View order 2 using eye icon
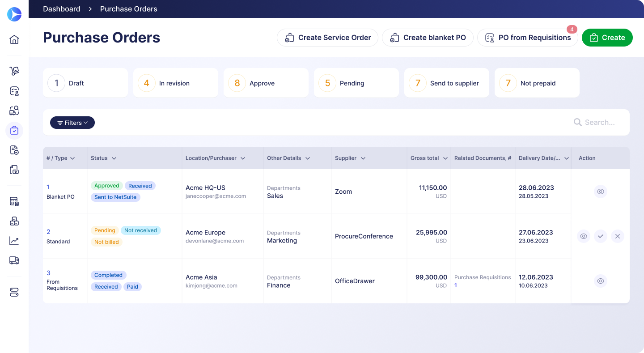The height and width of the screenshot is (353, 644). click(583, 236)
